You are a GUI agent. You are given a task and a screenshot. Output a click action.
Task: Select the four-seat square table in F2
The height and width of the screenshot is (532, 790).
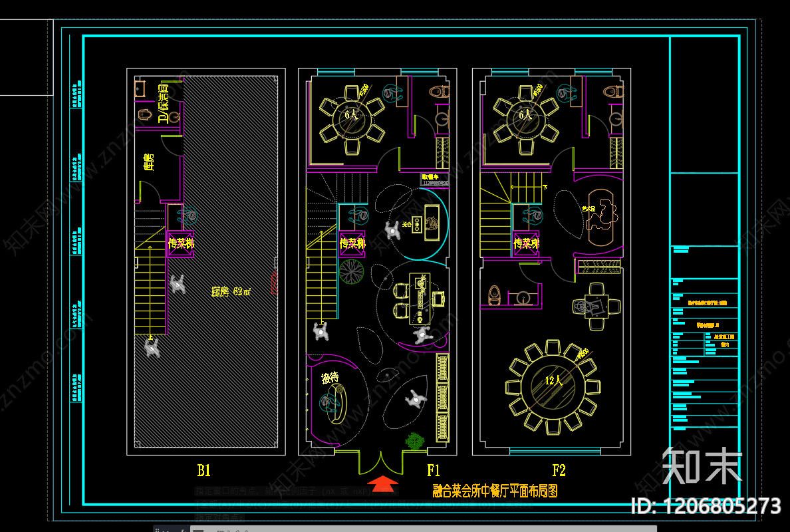pyautogui.click(x=596, y=307)
